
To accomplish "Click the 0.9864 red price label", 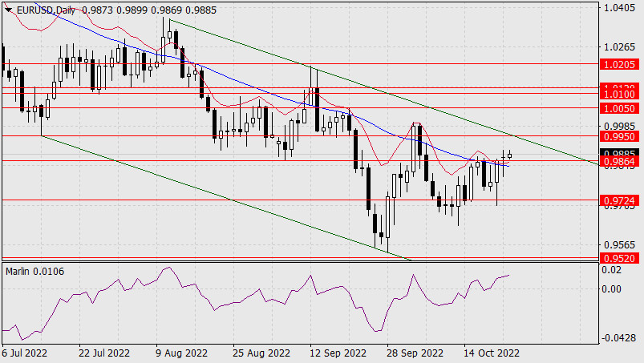I will pyautogui.click(x=620, y=162).
